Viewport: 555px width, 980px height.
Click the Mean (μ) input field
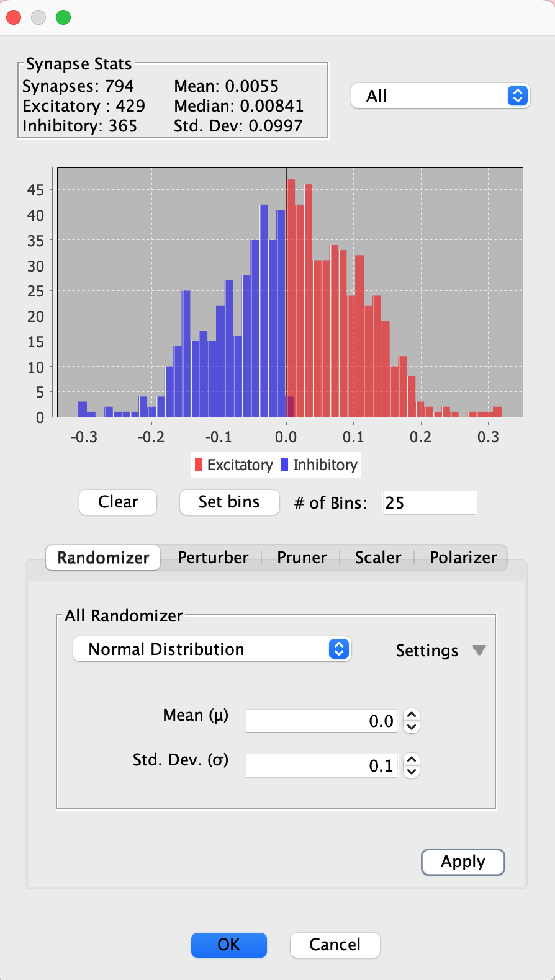[x=321, y=721]
